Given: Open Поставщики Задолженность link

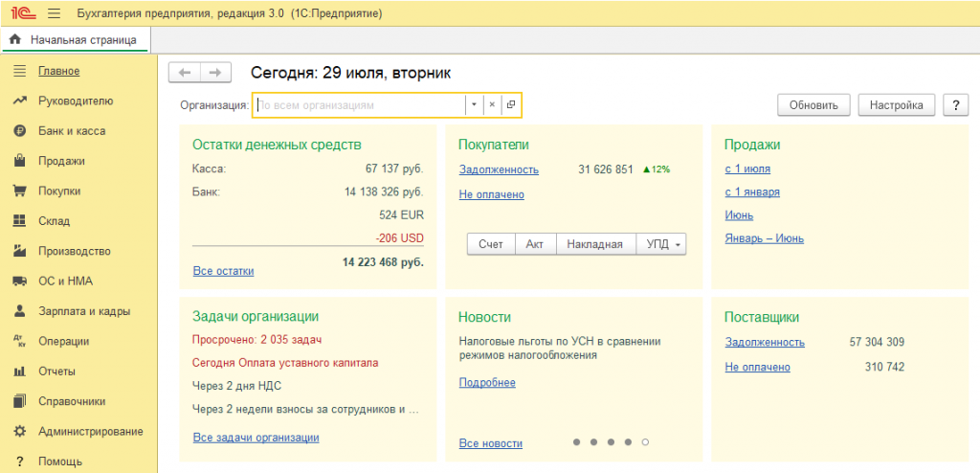Looking at the screenshot, I should click(765, 342).
